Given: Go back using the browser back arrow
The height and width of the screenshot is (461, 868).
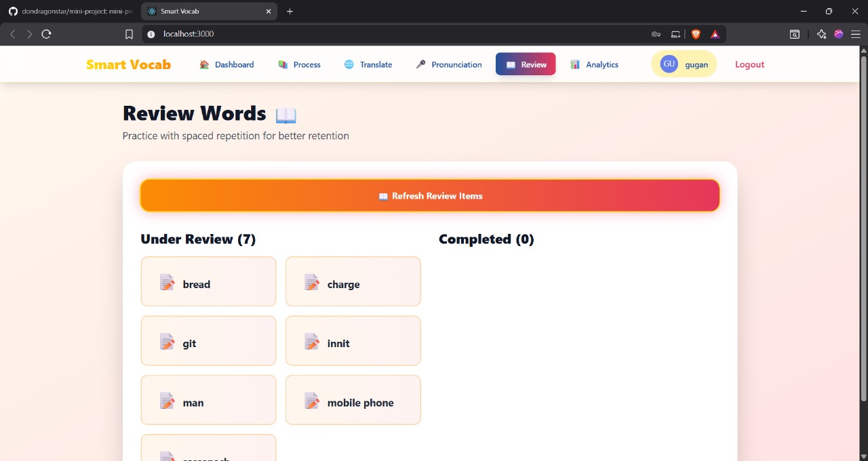Looking at the screenshot, I should coord(12,34).
